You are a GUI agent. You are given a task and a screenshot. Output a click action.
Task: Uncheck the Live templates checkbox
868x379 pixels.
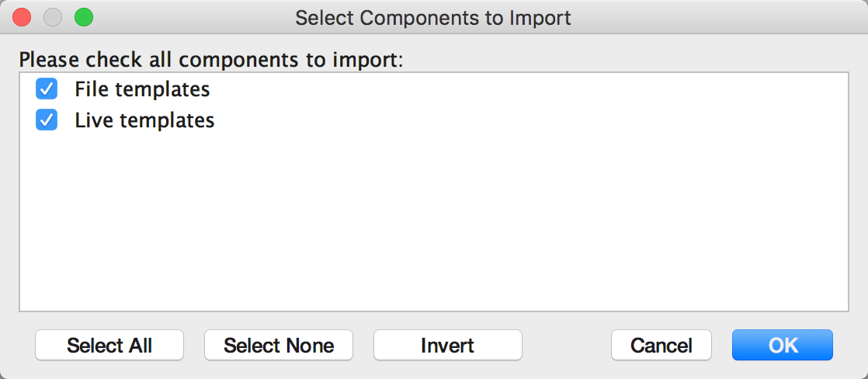click(47, 120)
